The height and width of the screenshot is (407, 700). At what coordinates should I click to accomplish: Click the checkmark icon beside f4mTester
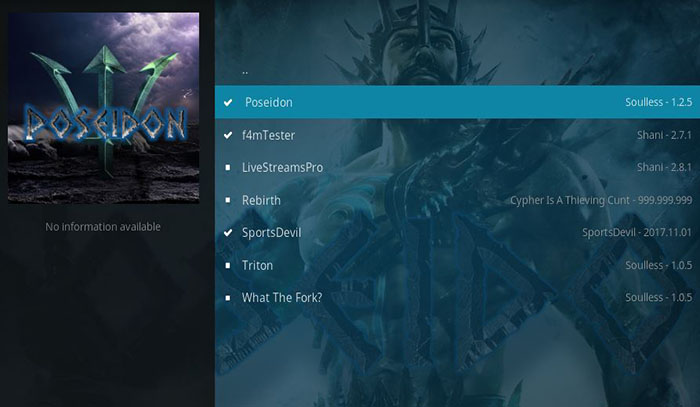click(228, 135)
